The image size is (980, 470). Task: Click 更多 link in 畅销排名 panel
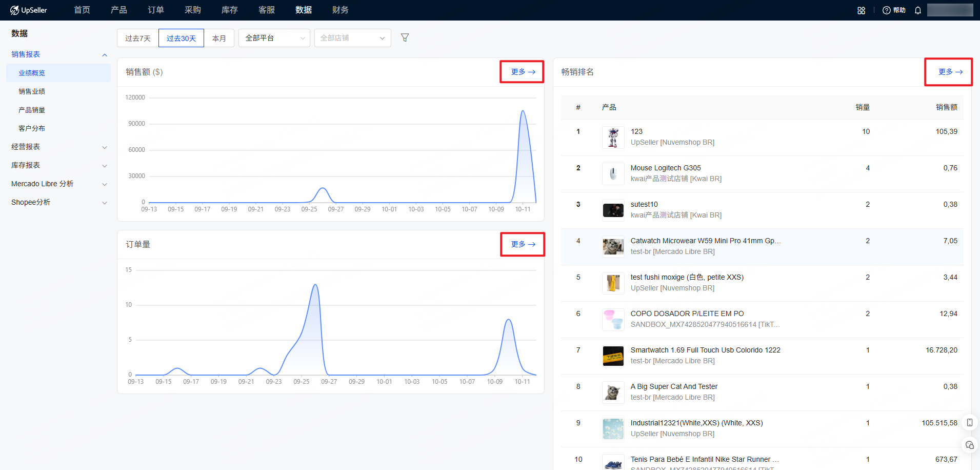(950, 72)
